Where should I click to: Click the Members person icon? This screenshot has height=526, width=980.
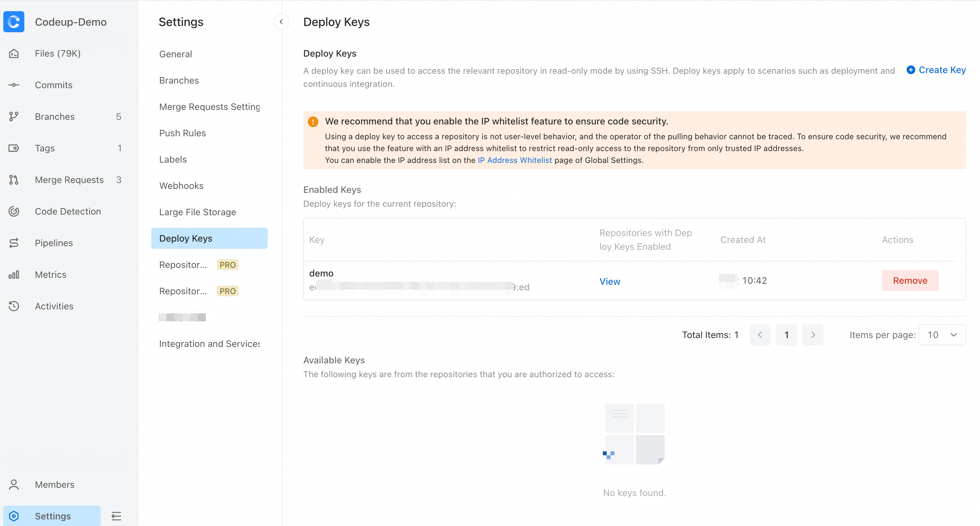(14, 485)
